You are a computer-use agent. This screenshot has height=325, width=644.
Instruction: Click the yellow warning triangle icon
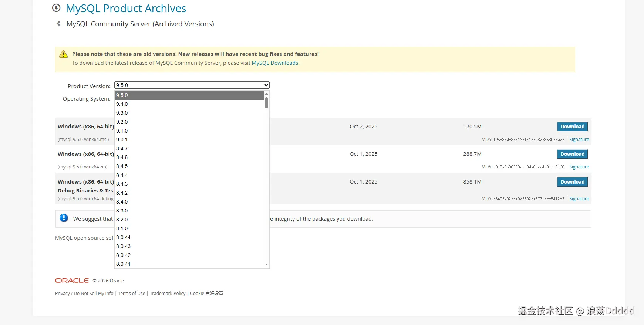click(64, 54)
